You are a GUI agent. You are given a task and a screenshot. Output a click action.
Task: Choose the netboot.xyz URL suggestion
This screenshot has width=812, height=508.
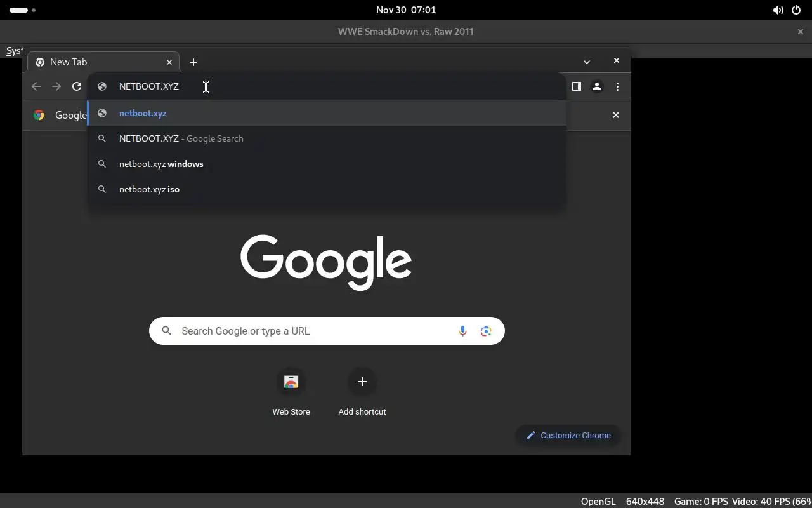pyautogui.click(x=326, y=113)
